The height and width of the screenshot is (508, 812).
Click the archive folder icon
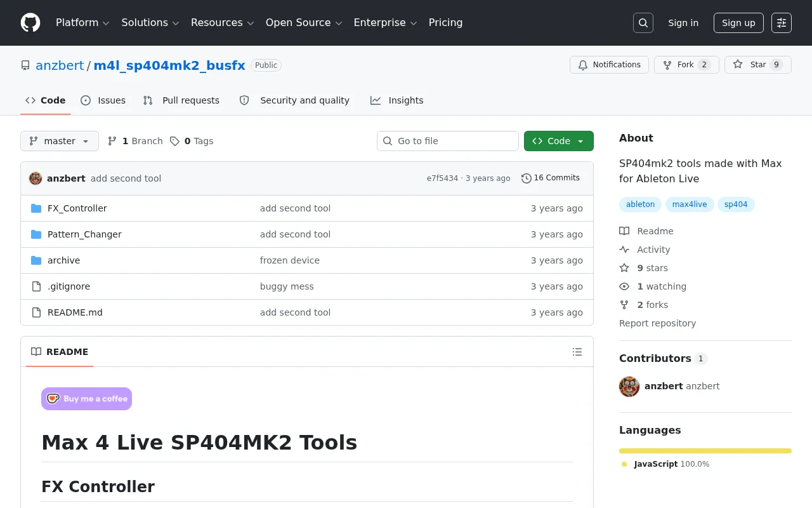click(x=36, y=260)
